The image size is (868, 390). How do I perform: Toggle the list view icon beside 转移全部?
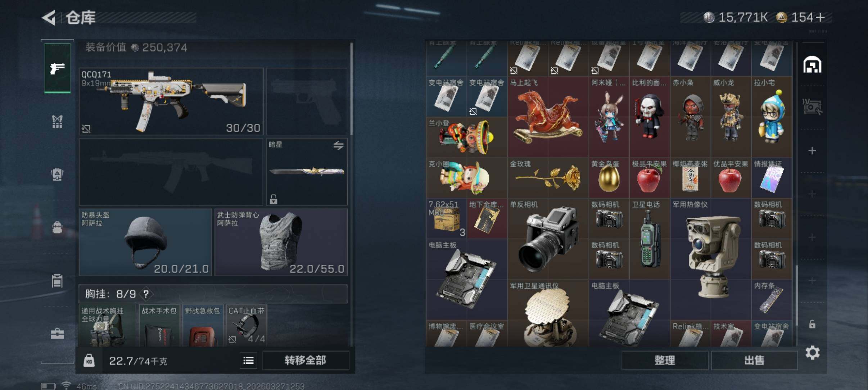[248, 360]
